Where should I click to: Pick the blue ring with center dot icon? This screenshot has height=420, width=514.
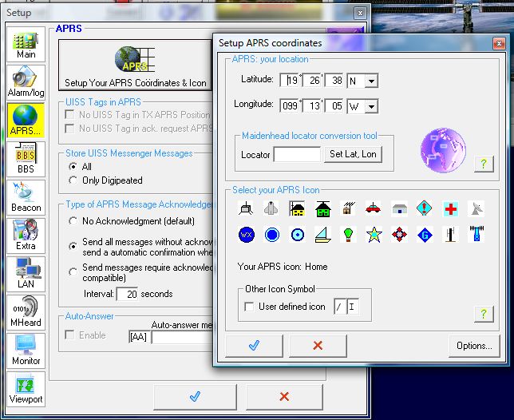298,235
